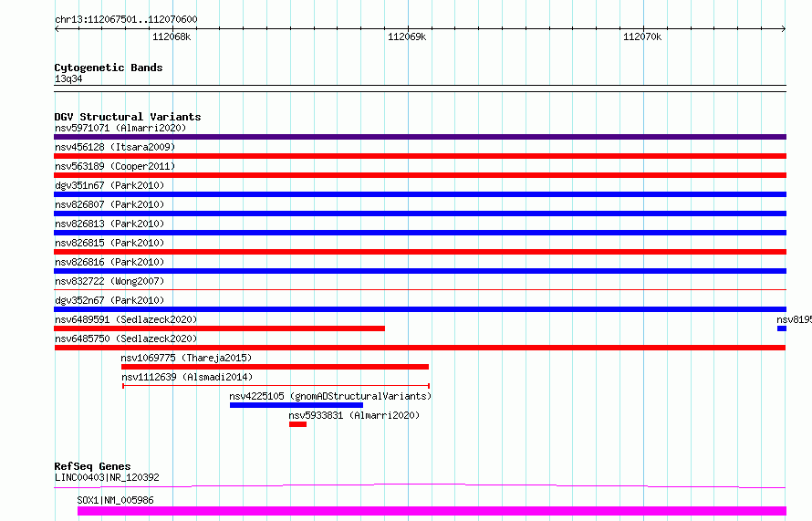Click the nsv826813 (Park2010) label

pos(109,224)
